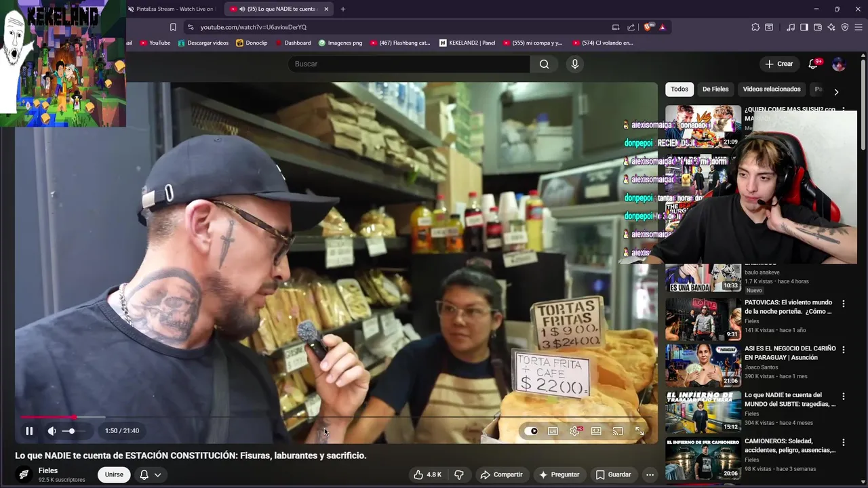
Task: Pause the video with the pause button
Action: [29, 431]
